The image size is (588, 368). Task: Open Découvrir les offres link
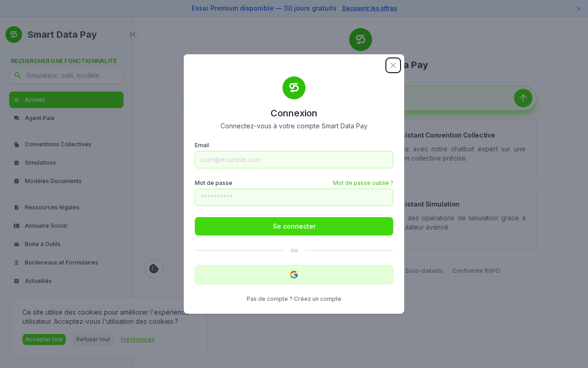pos(369,8)
